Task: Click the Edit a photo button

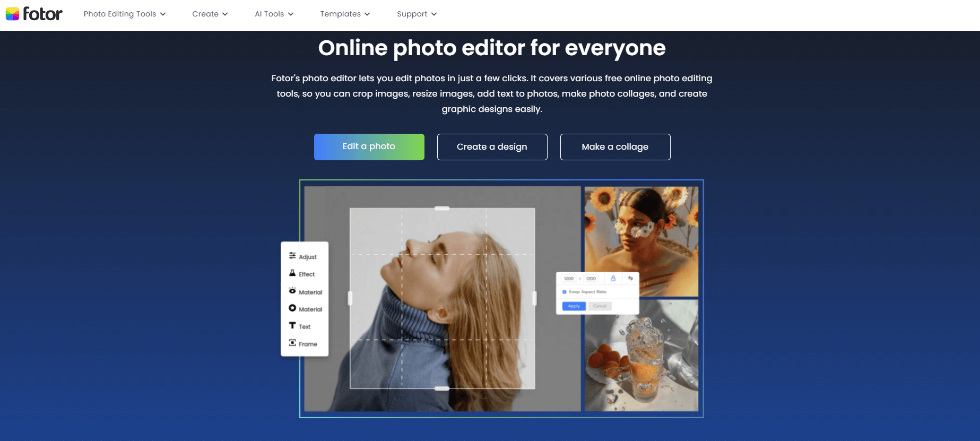Action: tap(369, 147)
